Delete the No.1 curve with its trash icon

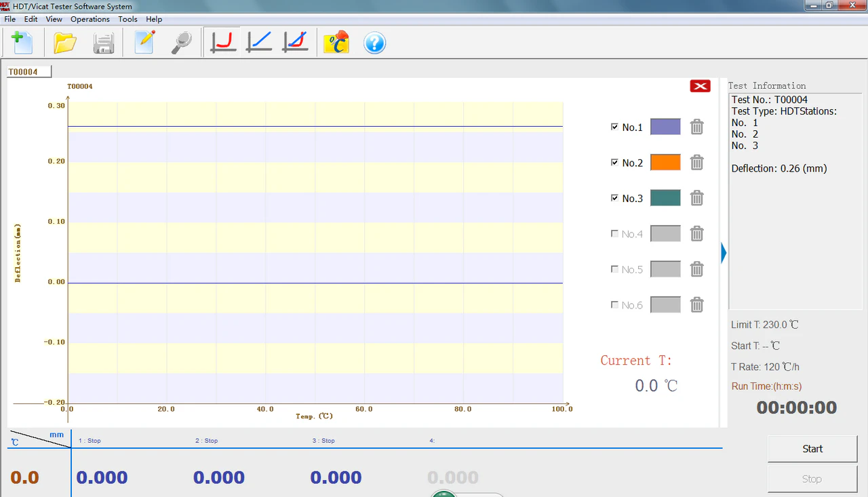[x=696, y=127]
